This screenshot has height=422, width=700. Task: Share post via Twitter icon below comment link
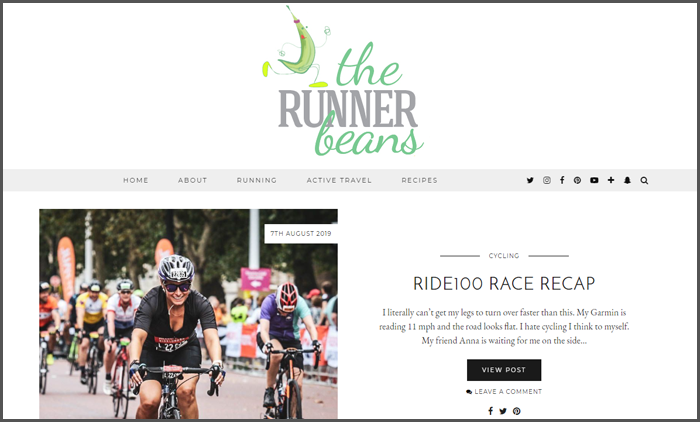[x=503, y=411]
